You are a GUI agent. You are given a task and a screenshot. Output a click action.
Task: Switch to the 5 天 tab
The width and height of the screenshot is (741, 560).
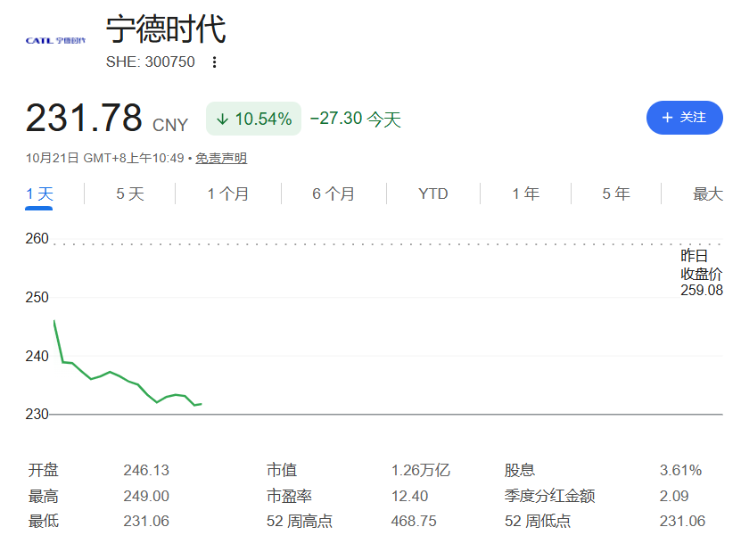pos(130,194)
